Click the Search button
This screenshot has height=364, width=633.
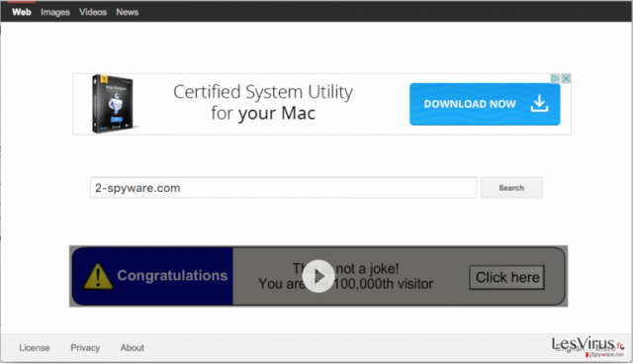click(x=511, y=188)
